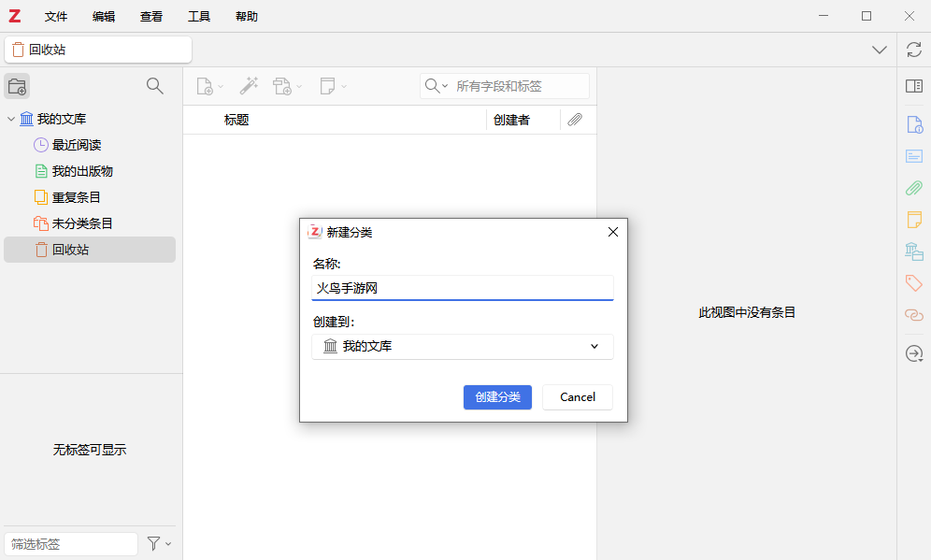
Task: Toggle the item pane layout icon
Action: (914, 86)
